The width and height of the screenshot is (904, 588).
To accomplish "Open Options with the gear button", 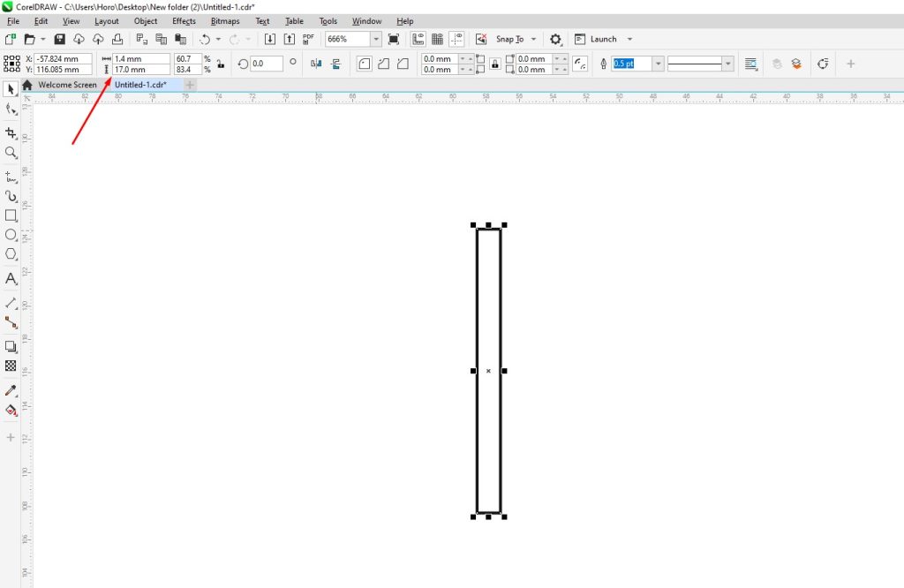I will pos(554,39).
